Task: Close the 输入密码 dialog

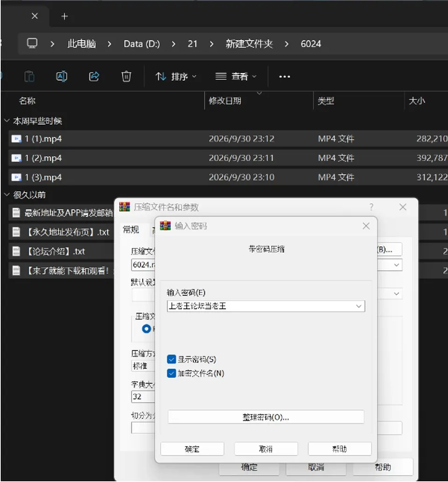Action: pyautogui.click(x=366, y=226)
